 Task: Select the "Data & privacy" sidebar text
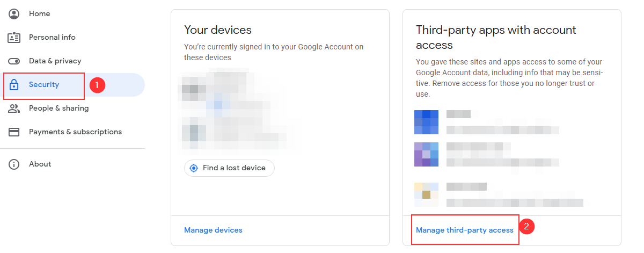pyautogui.click(x=55, y=61)
